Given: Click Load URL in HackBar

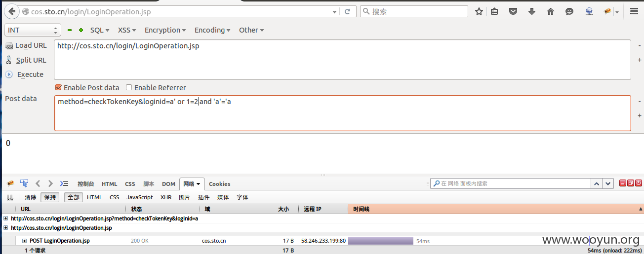Looking at the screenshot, I should point(26,45).
